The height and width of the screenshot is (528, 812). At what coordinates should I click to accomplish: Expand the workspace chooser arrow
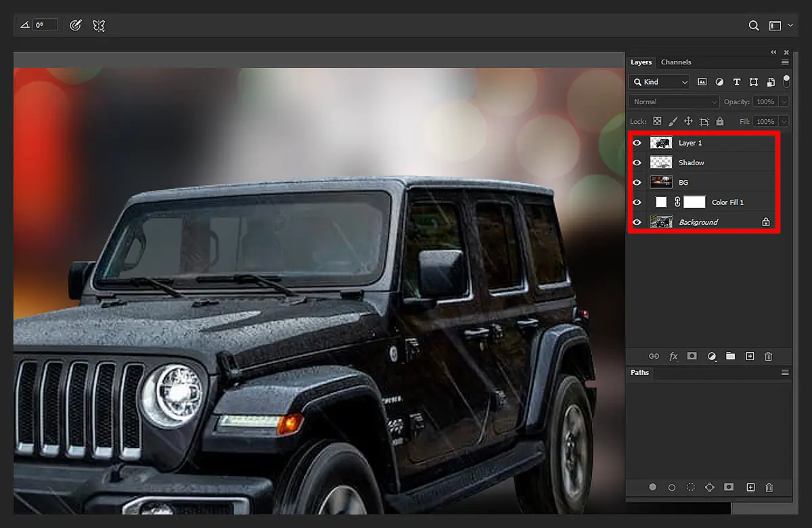tap(790, 26)
